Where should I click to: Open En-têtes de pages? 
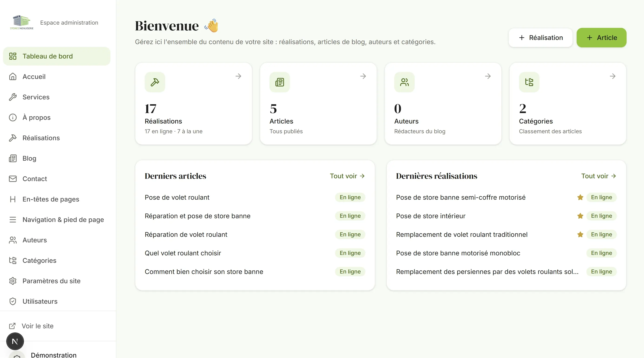[x=56, y=199]
